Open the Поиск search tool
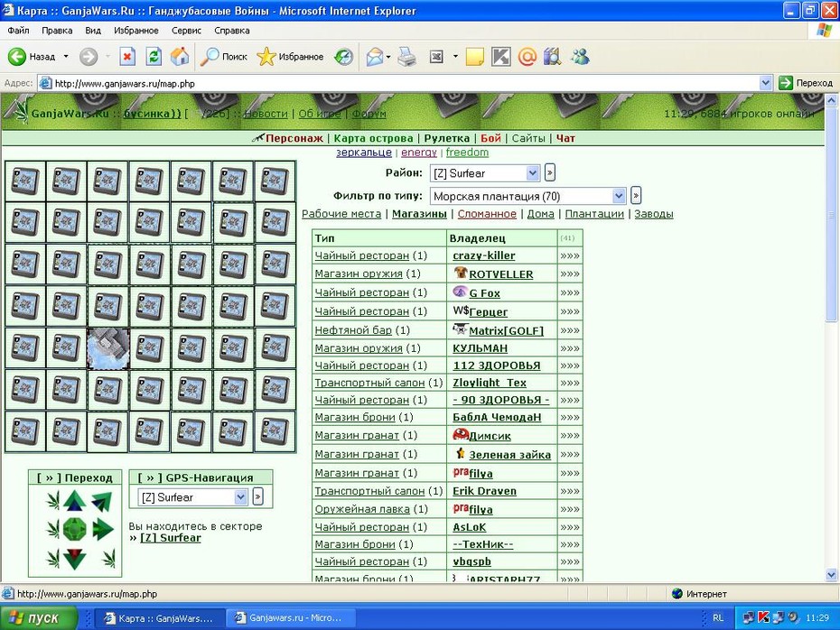This screenshot has height=630, width=840. tap(223, 56)
